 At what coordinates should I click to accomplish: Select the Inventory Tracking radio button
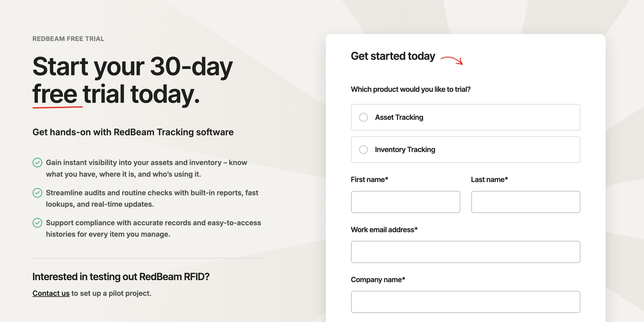click(364, 150)
